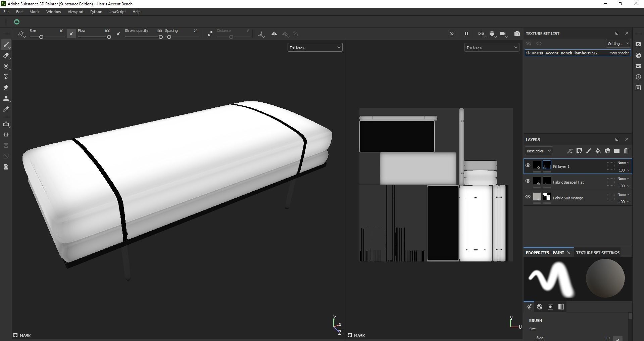Open the Log panel icon

point(638,88)
